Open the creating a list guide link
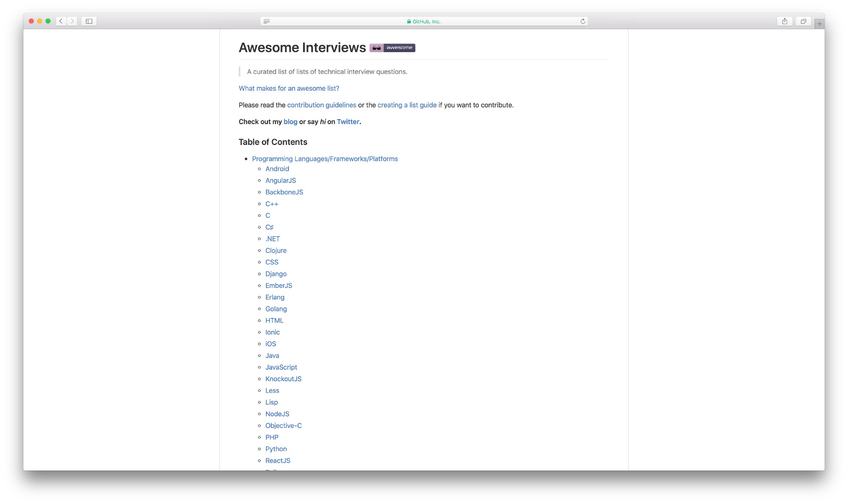The height and width of the screenshot is (504, 848). click(x=407, y=105)
